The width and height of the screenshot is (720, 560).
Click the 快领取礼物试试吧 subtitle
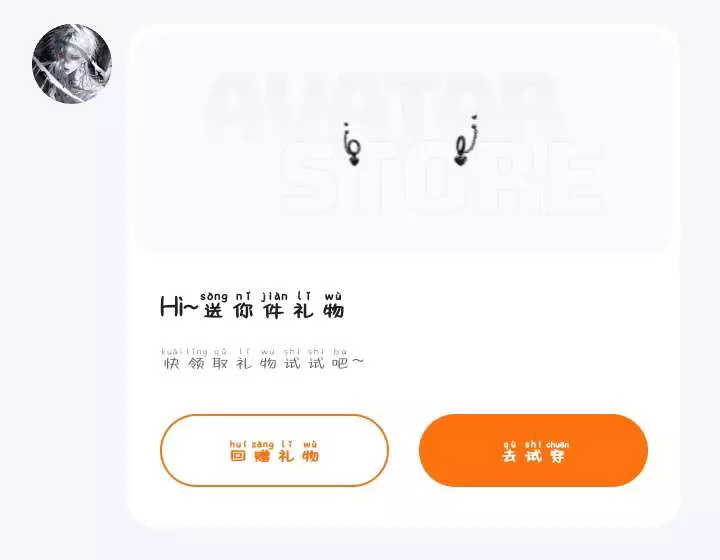coord(264,363)
